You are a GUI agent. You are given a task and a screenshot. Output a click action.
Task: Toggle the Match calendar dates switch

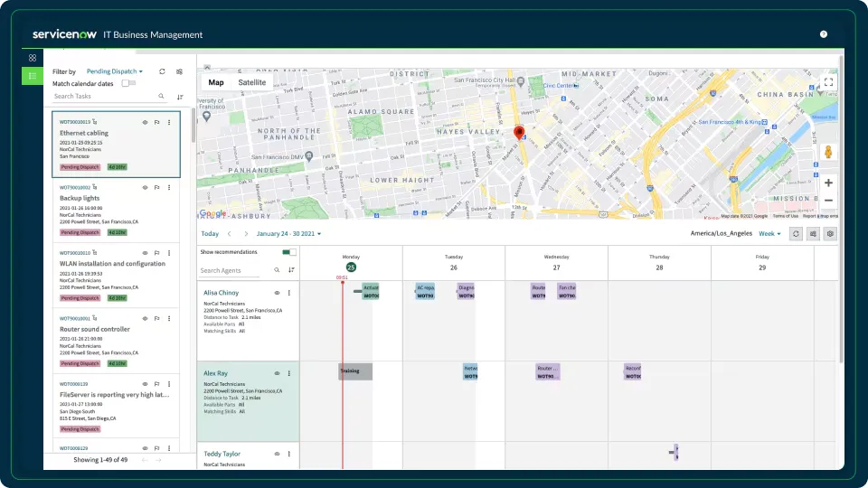pyautogui.click(x=128, y=83)
